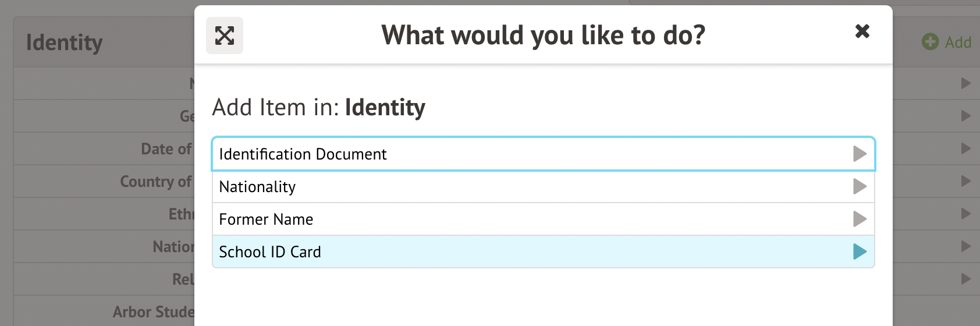Expand the dialog to full screen
This screenshot has width=980, height=326.
[x=225, y=36]
